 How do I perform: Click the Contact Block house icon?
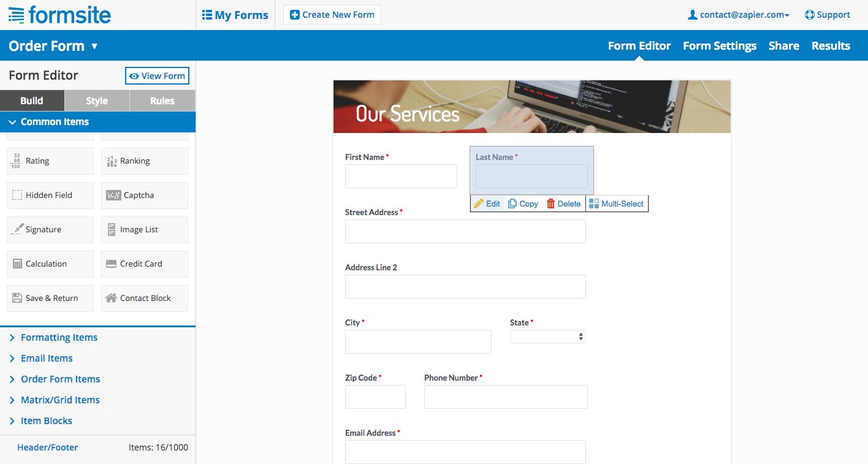click(x=111, y=299)
